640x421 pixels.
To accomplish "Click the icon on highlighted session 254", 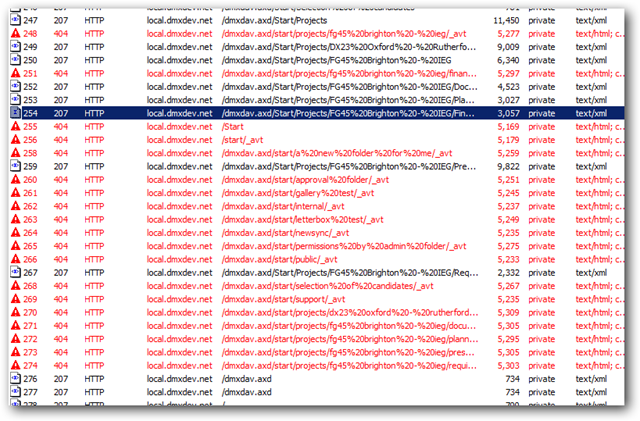I will pyautogui.click(x=16, y=113).
